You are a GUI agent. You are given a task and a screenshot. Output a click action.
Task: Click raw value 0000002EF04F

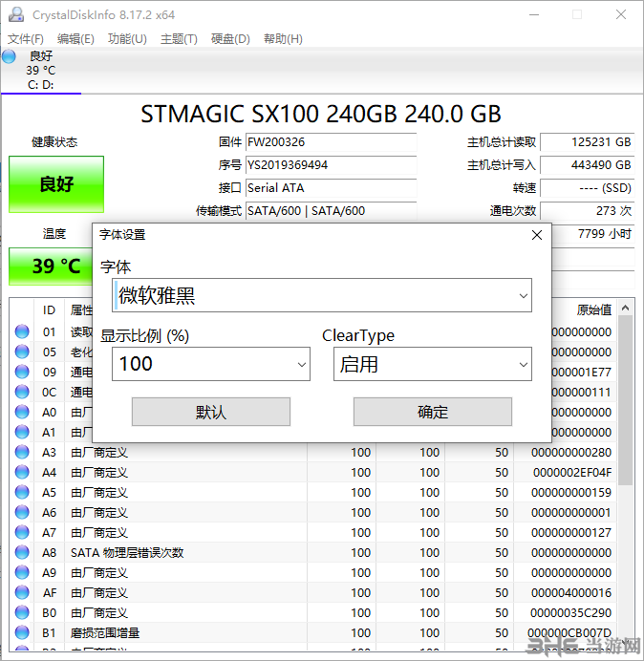(572, 472)
